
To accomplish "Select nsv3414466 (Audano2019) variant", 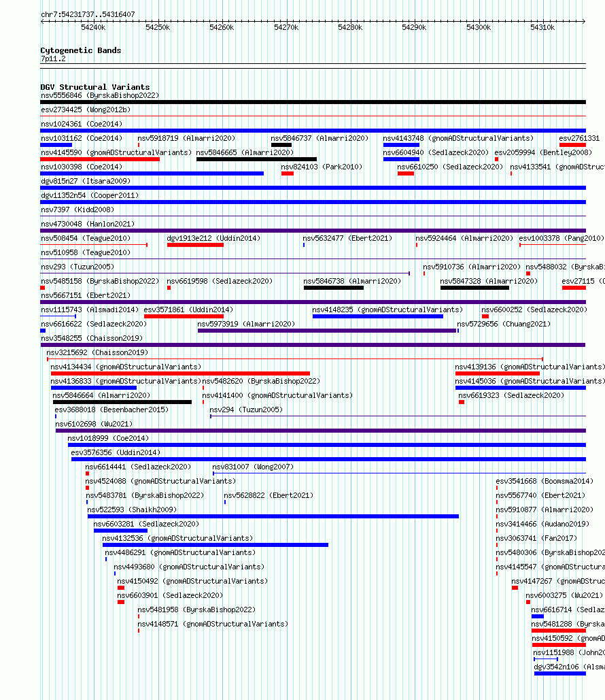I will coord(542,524).
